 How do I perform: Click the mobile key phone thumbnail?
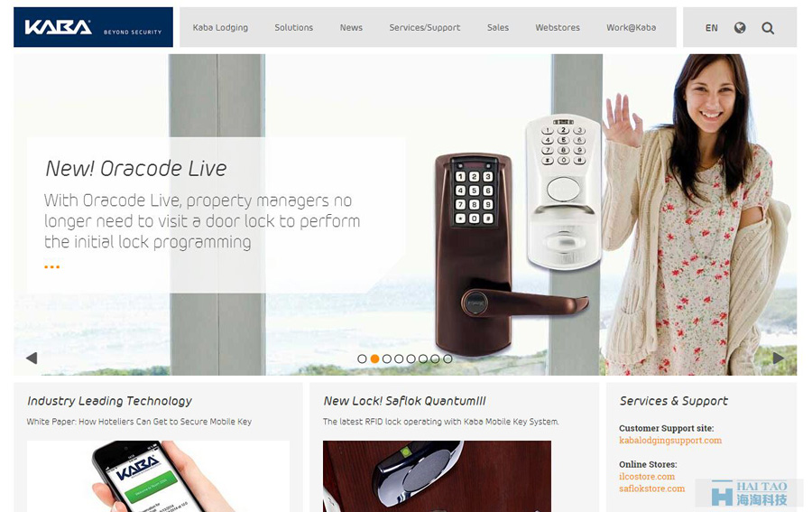(159, 476)
